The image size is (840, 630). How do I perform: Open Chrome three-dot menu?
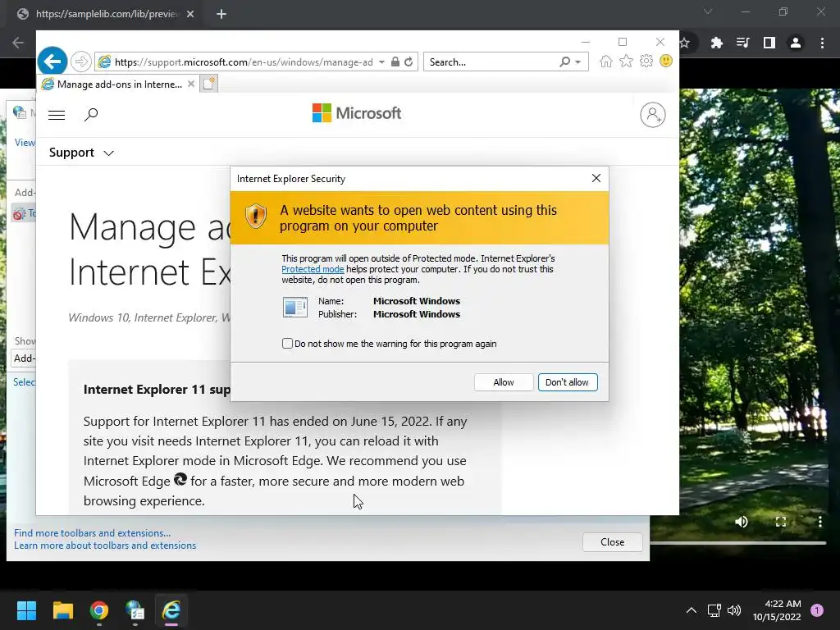822,43
